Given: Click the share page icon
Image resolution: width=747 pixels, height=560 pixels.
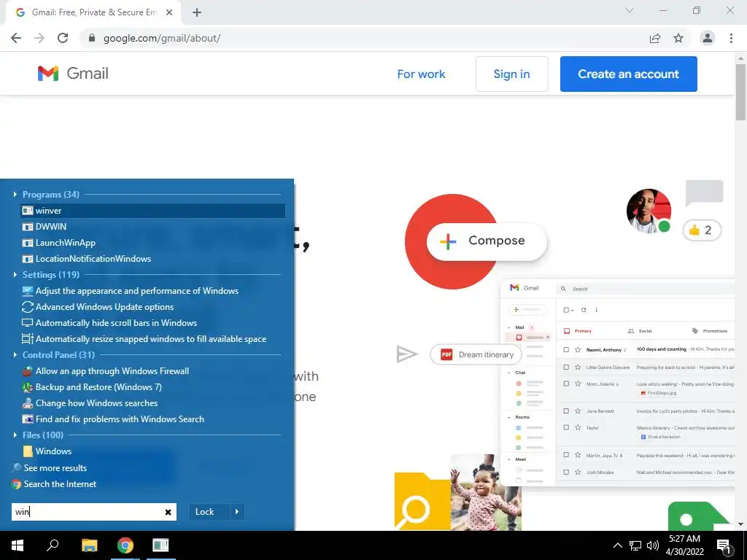Looking at the screenshot, I should 655,38.
